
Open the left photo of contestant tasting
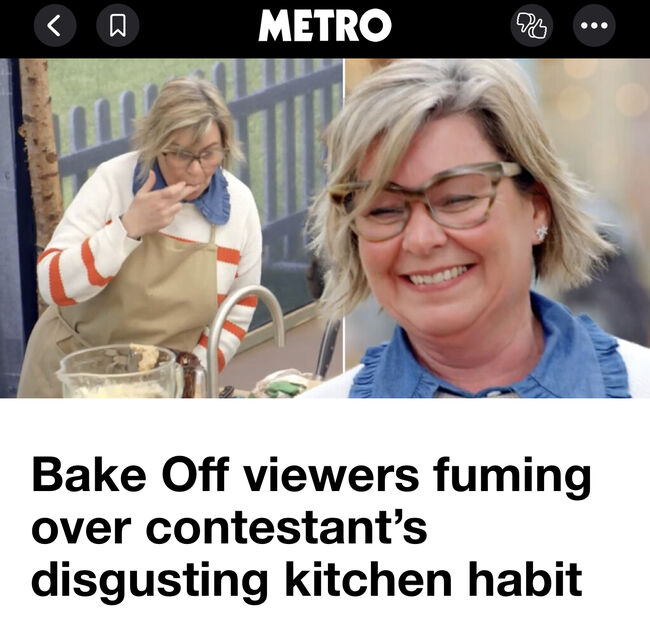[172, 228]
